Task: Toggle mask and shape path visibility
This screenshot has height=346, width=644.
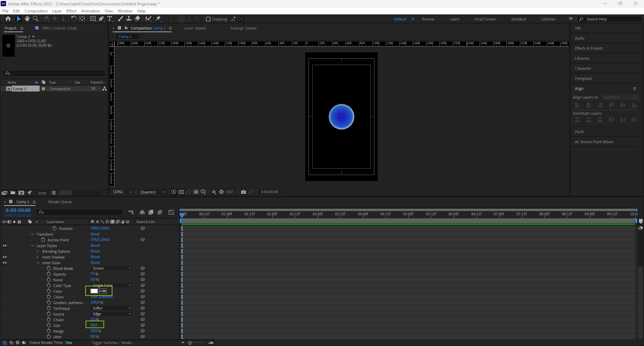Action: 189,192
